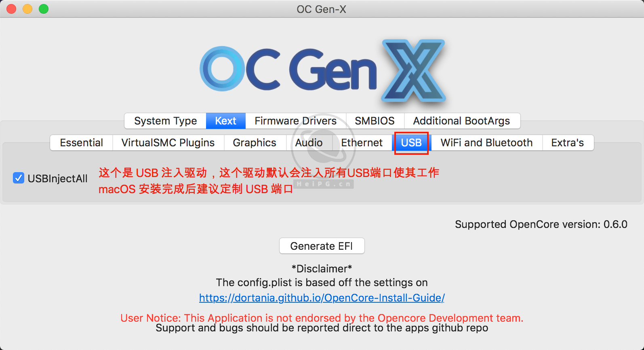Open the Firmware Drivers tab
Screen dimensions: 644x350
point(295,121)
